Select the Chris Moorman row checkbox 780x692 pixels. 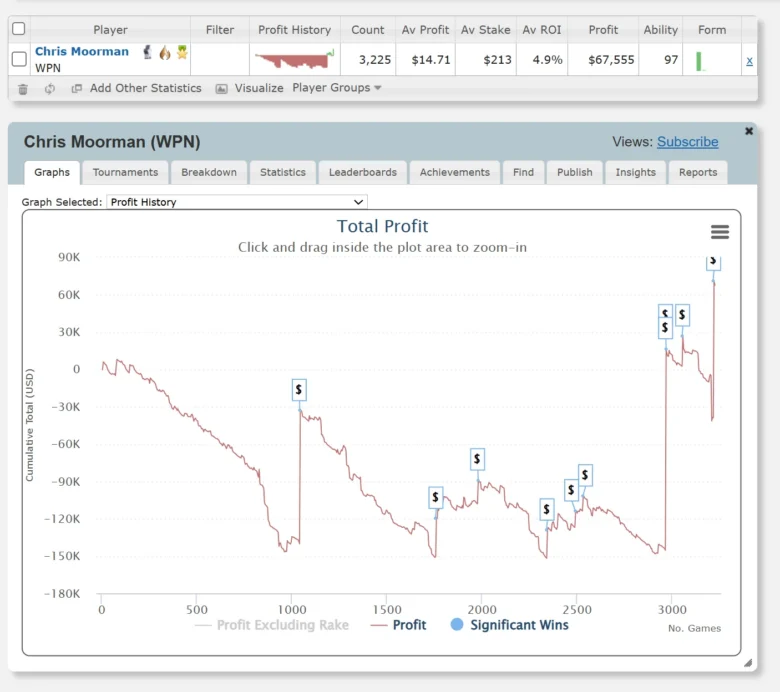pos(19,60)
